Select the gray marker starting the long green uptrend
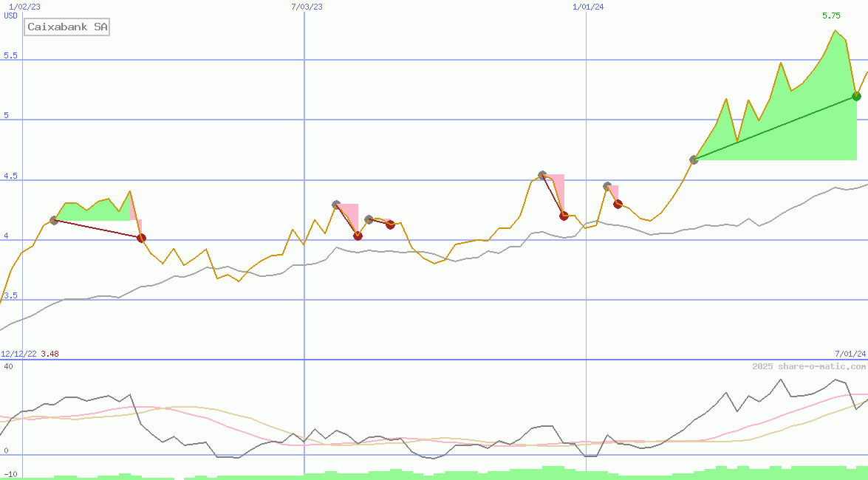This screenshot has height=480, width=868. 693,159
